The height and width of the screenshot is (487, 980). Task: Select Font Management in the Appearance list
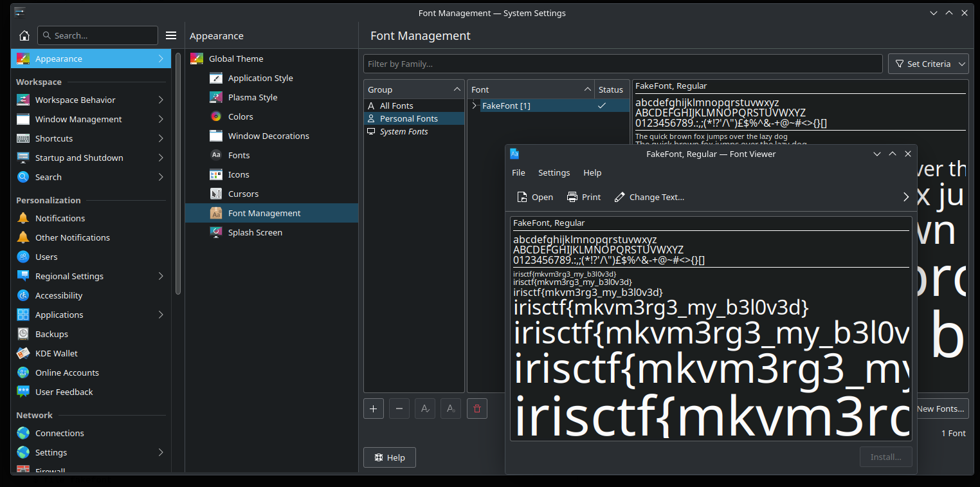coord(271,213)
